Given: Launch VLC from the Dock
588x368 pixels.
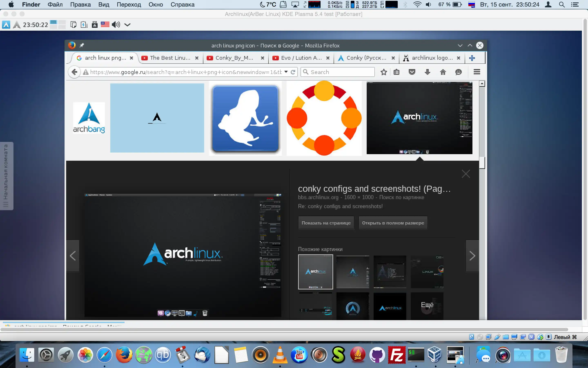Looking at the screenshot, I should pyautogui.click(x=280, y=355).
